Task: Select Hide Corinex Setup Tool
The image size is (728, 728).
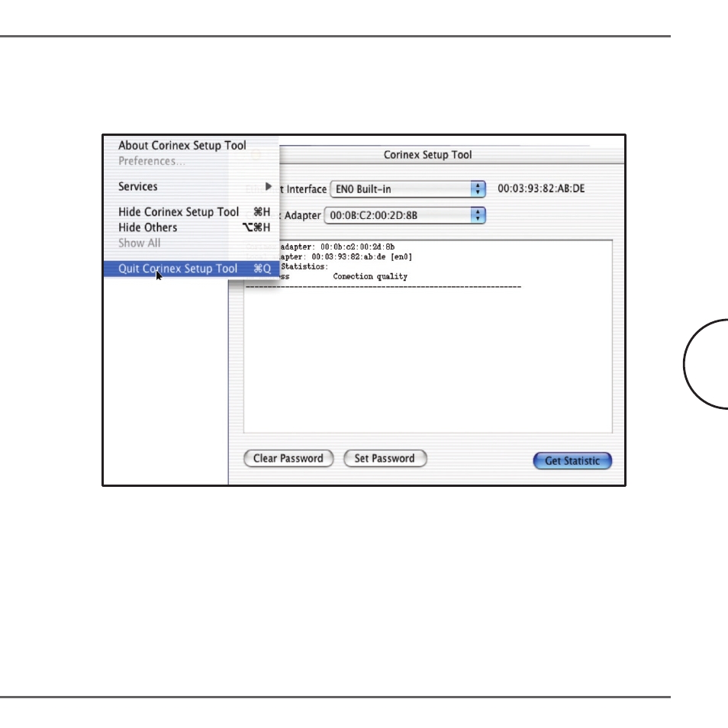Action: click(x=192, y=212)
